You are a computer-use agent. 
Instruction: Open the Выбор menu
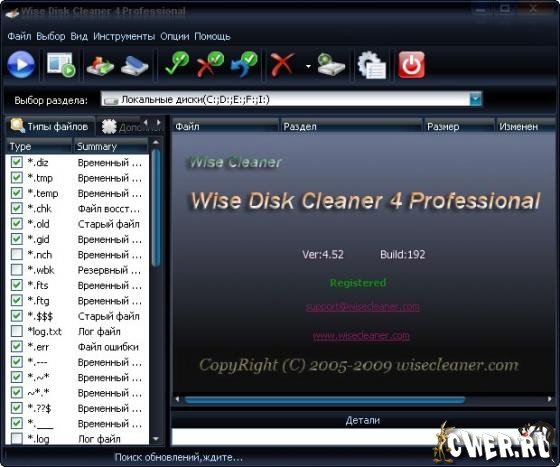click(x=51, y=36)
